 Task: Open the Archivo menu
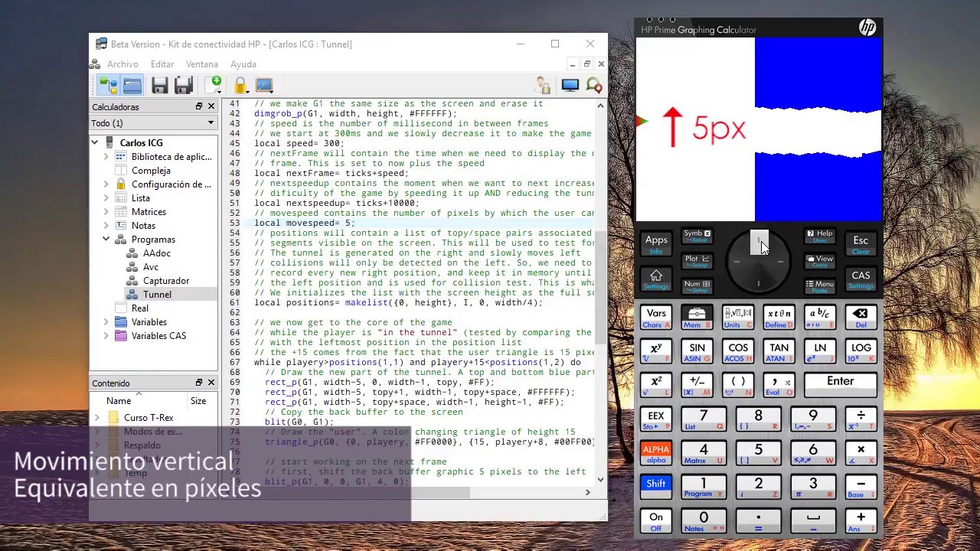[x=122, y=64]
